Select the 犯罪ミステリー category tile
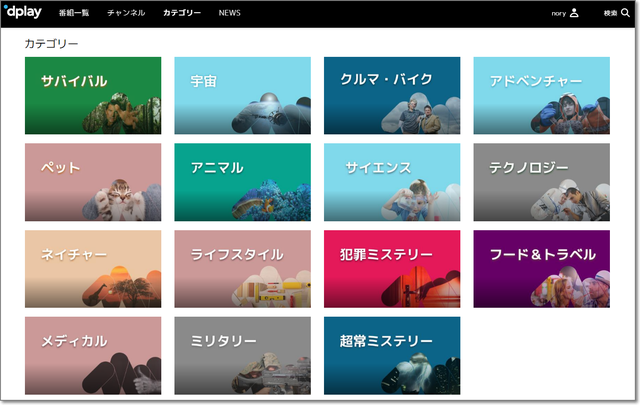The image size is (640, 405). [x=391, y=268]
